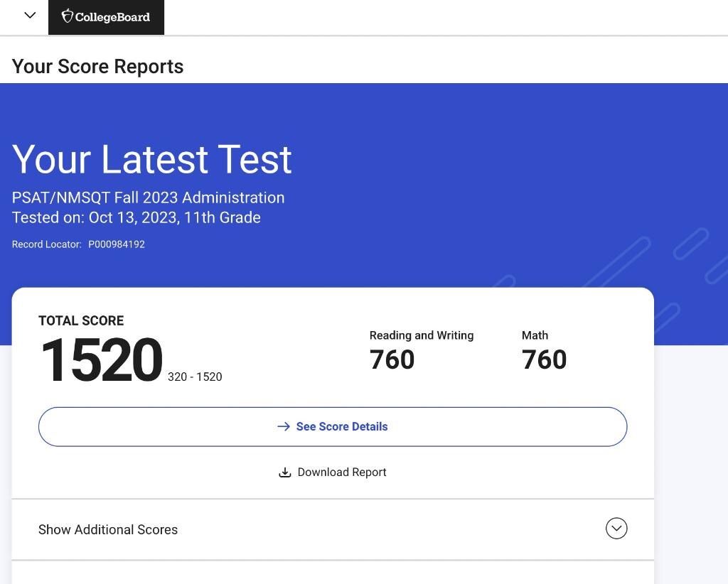Image resolution: width=728 pixels, height=584 pixels.
Task: Open the navigation chevron left of the CollegeBoard logo
Action: pos(29,14)
